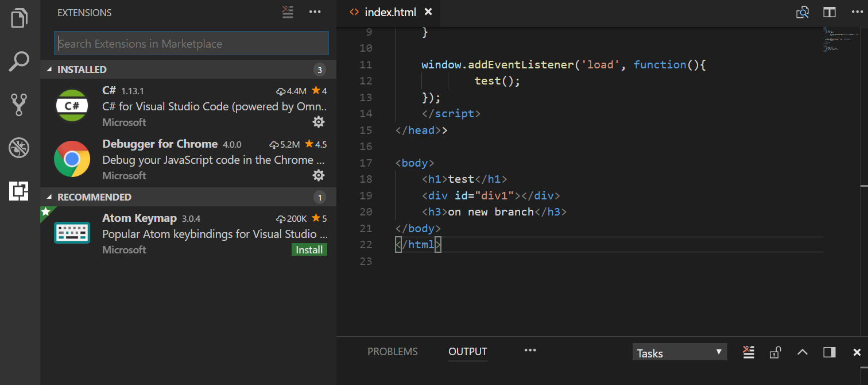This screenshot has height=385, width=868.
Task: Click the C# 4.4M downloads count
Action: coord(292,91)
